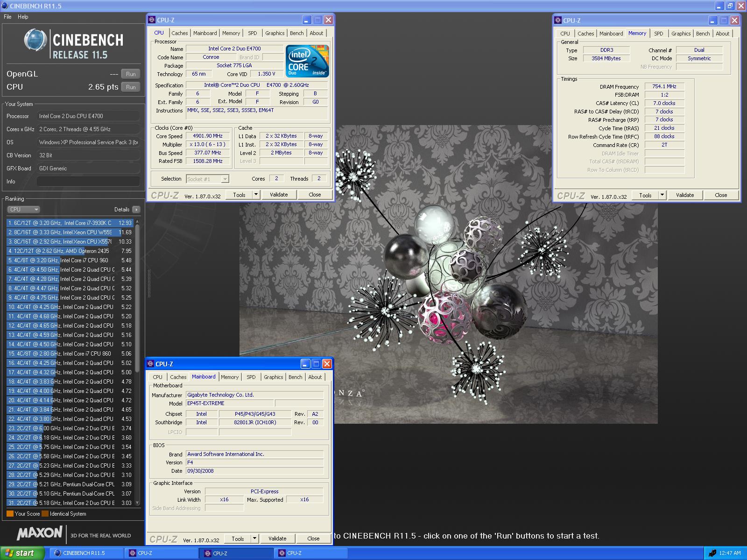Select ranking row 5 Intel Core i7 CPU 960
Image resolution: width=747 pixels, height=560 pixels.
pyautogui.click(x=70, y=260)
